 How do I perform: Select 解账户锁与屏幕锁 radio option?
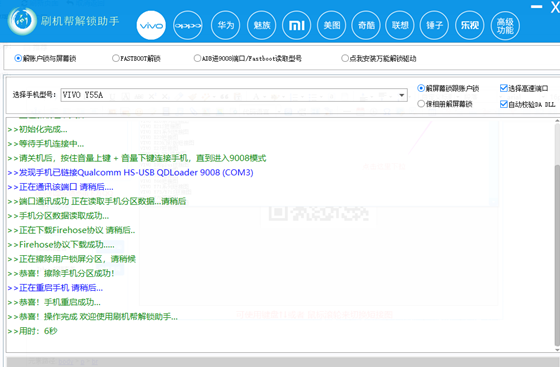coord(45,58)
